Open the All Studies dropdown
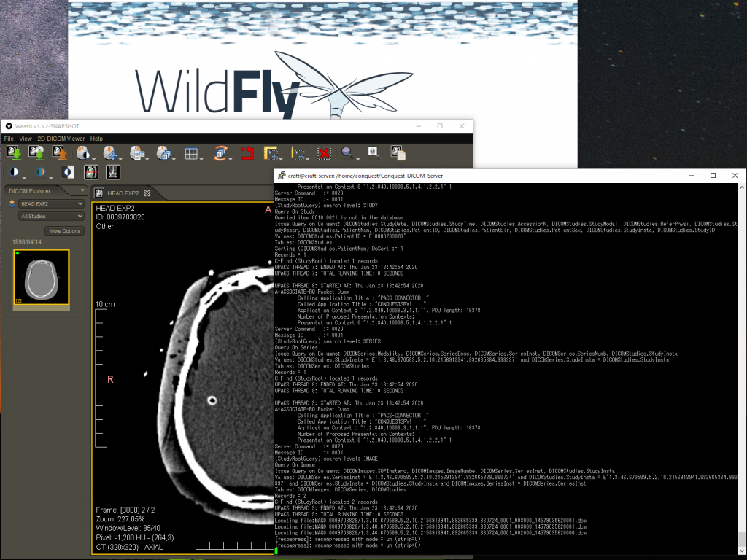 52,216
